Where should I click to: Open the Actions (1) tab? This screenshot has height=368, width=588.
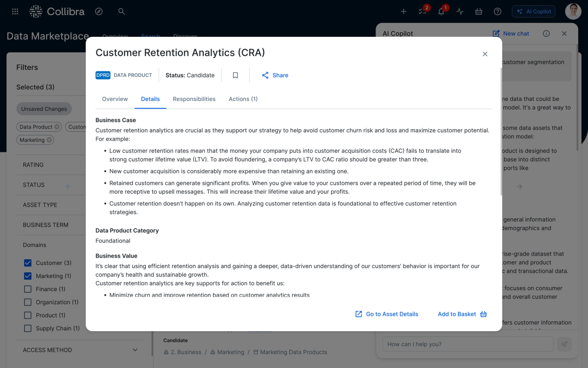tap(243, 99)
